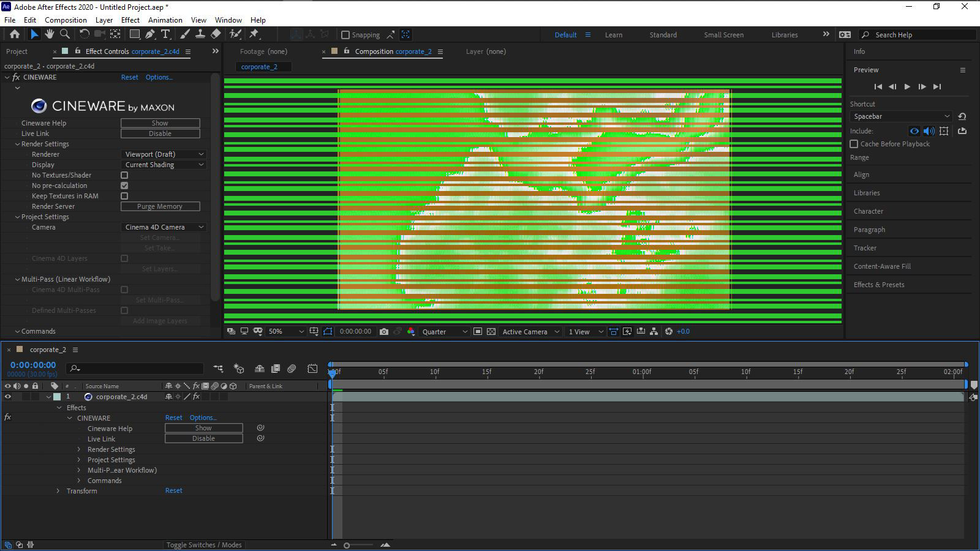Select the Pen tool
Screen dimensions: 980x551
tap(150, 34)
